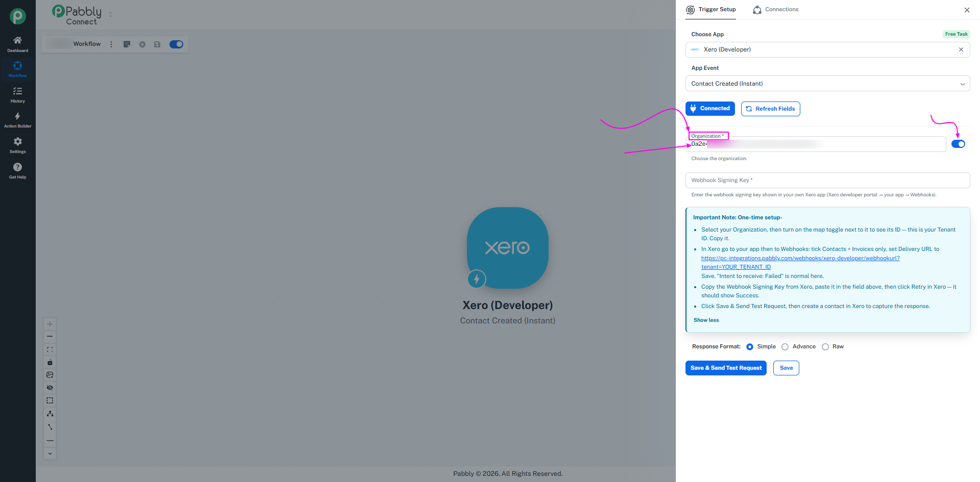980x482 pixels.
Task: Select the Raw response format
Action: pyautogui.click(x=825, y=347)
